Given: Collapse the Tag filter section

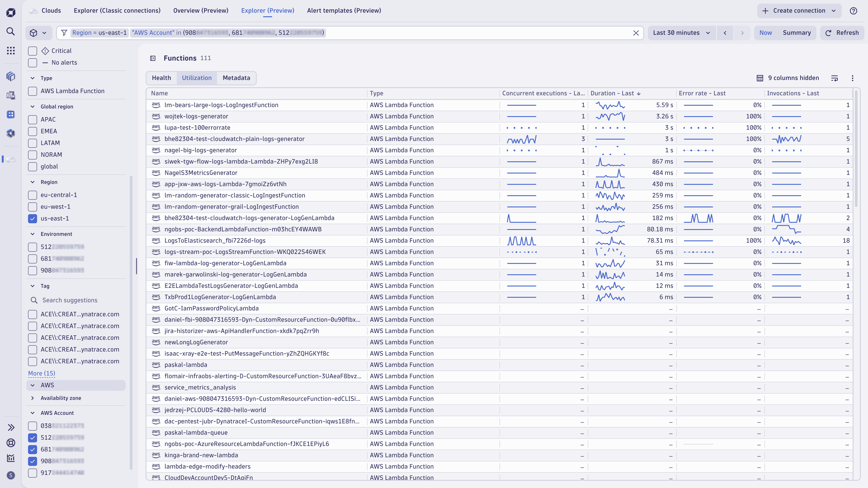Looking at the screenshot, I should (x=33, y=286).
